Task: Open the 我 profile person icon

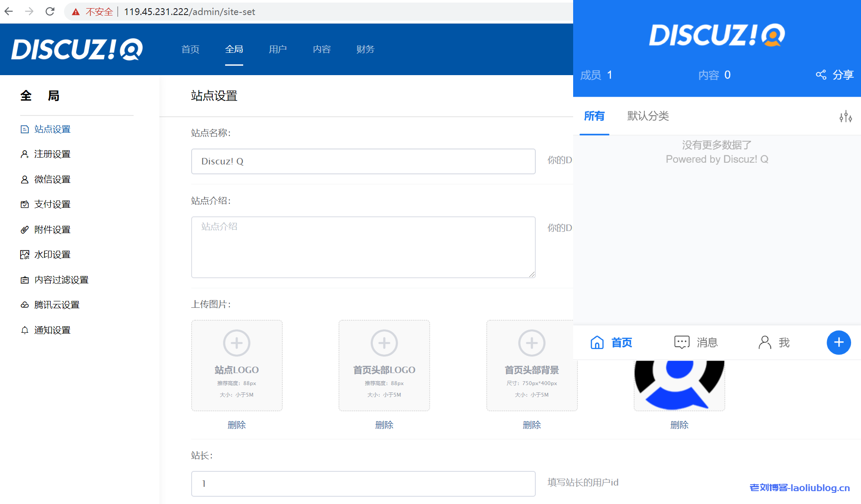Action: tap(765, 342)
